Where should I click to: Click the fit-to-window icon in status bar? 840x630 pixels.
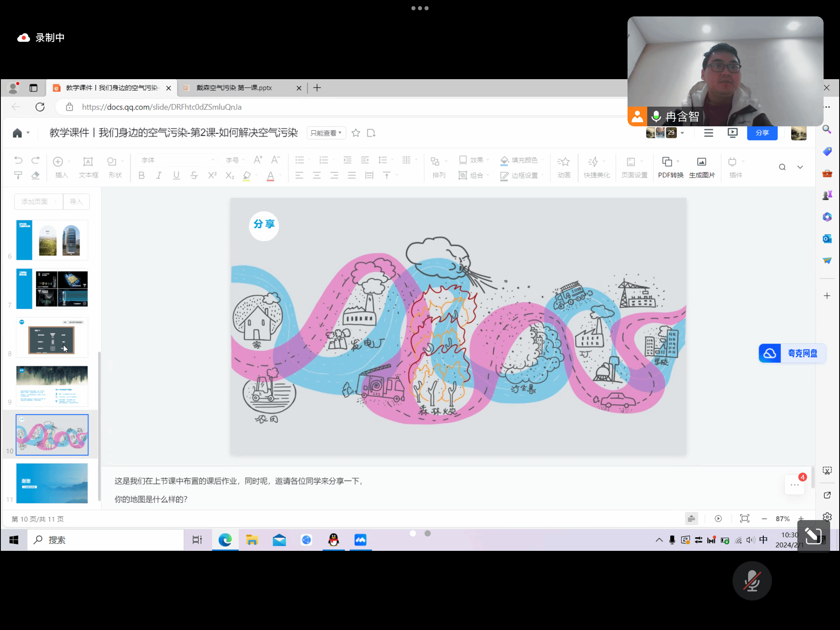(x=744, y=518)
